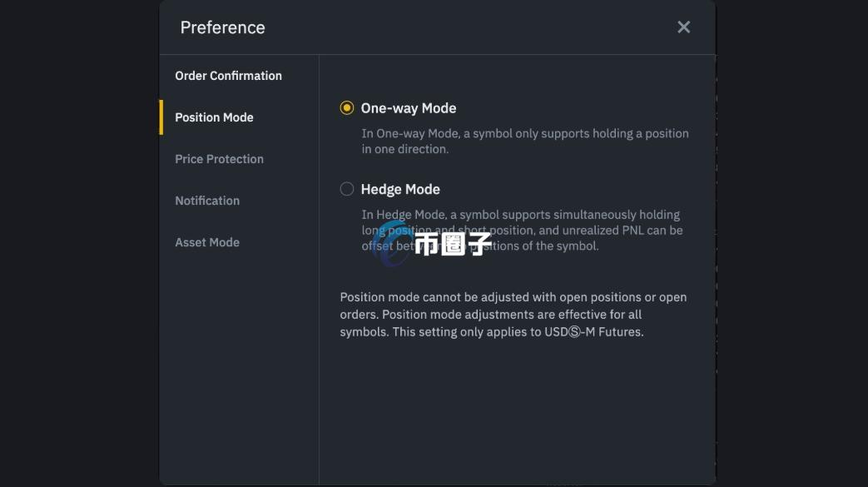The height and width of the screenshot is (487, 868).
Task: View Notification preferences
Action: coord(207,200)
